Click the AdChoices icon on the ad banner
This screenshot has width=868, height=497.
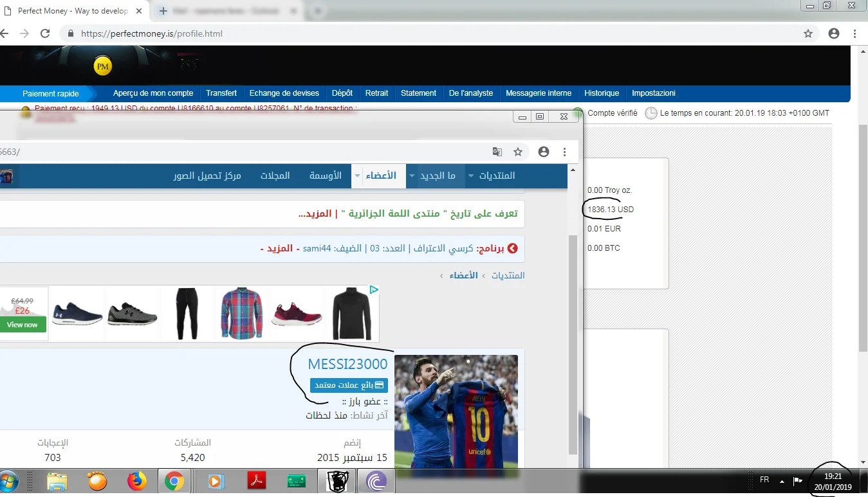[373, 290]
